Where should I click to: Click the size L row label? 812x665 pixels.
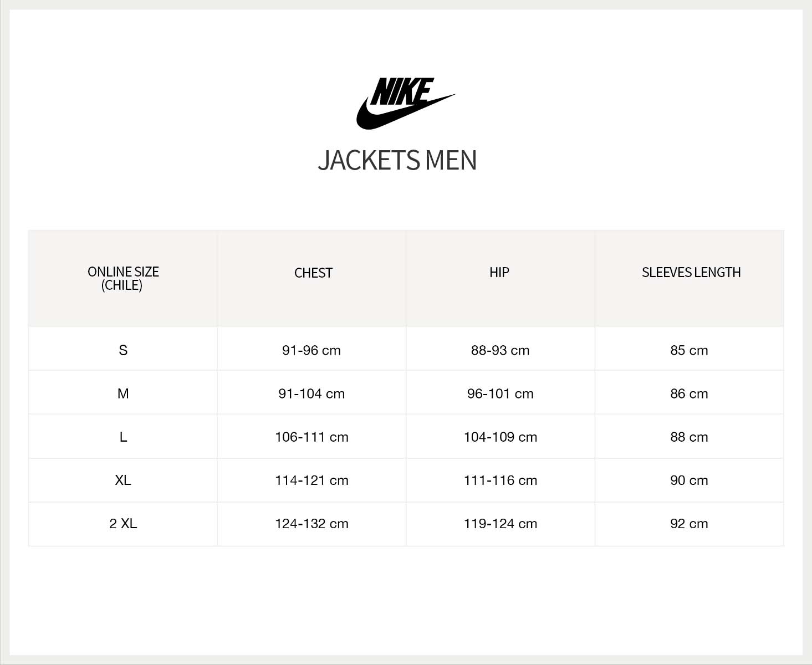(123, 437)
